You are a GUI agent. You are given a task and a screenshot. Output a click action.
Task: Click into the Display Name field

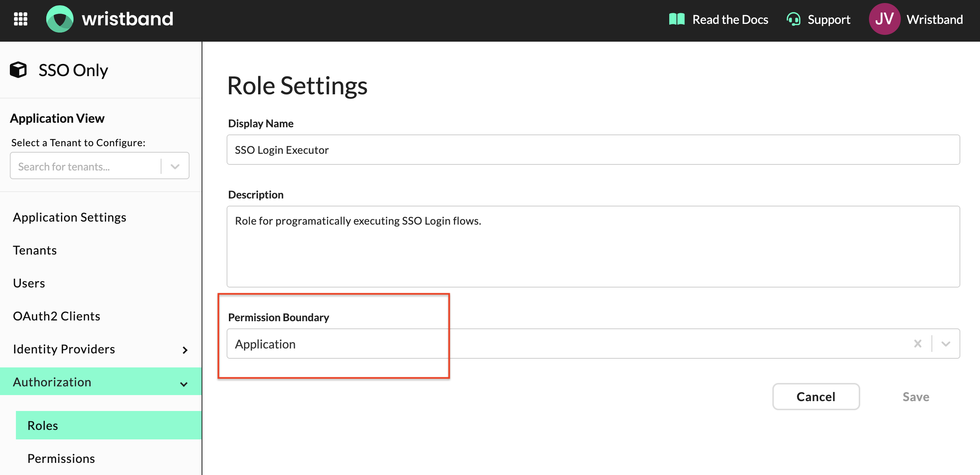tap(593, 150)
